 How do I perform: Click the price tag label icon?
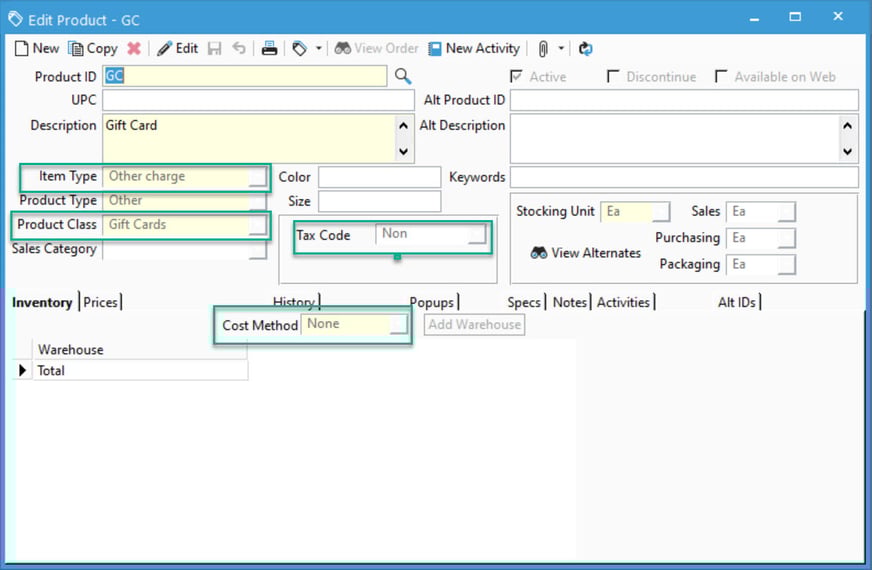click(x=299, y=48)
